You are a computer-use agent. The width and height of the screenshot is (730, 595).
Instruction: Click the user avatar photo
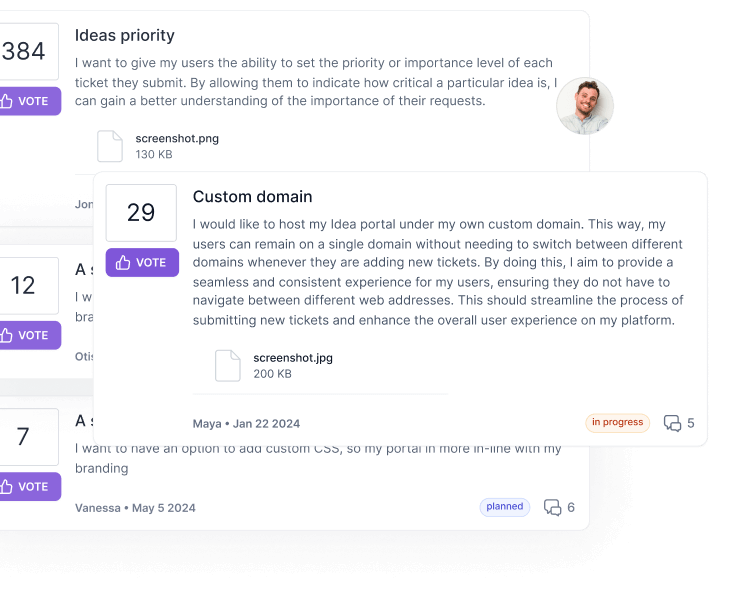click(585, 106)
